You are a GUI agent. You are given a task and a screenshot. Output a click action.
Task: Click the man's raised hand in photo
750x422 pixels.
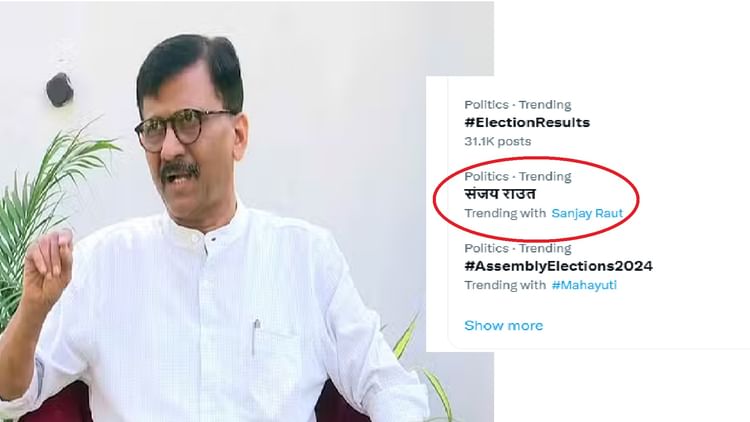(x=46, y=269)
